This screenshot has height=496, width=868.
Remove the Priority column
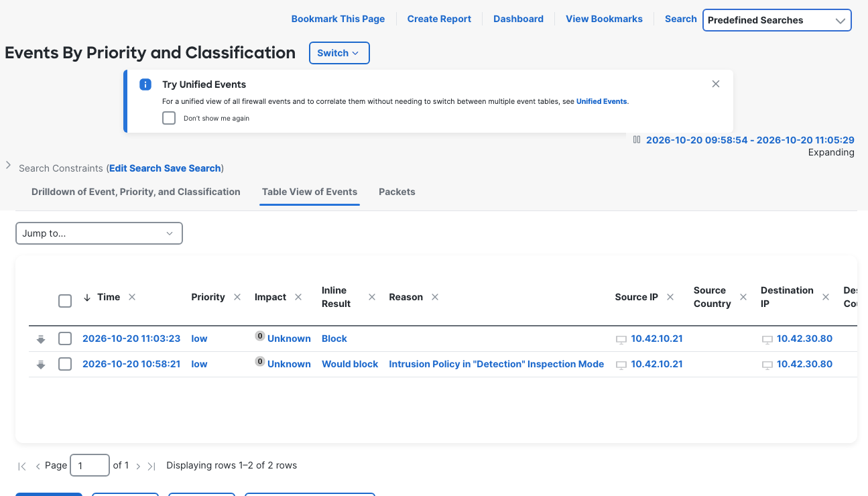point(237,297)
